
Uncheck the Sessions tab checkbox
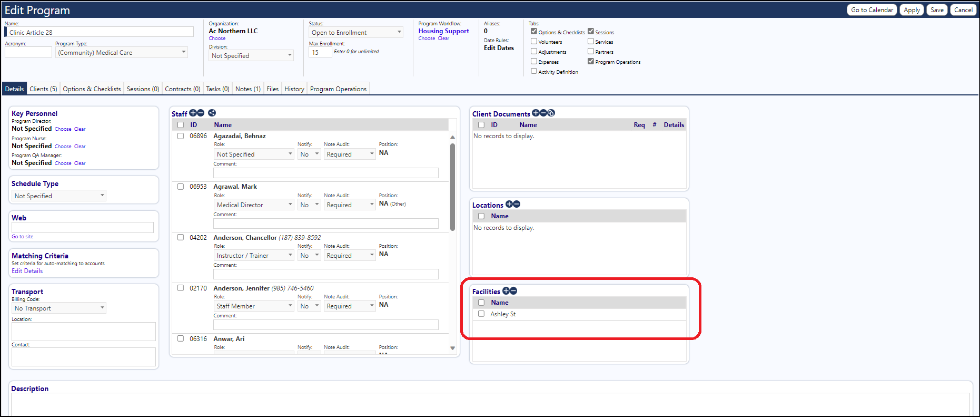(591, 31)
